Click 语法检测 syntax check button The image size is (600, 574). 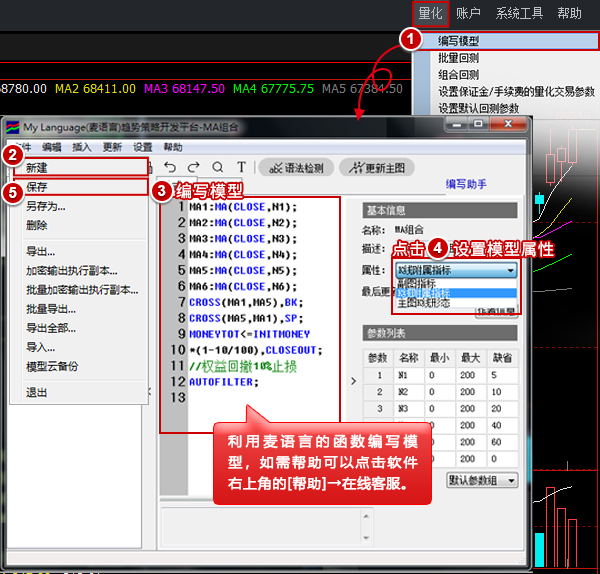click(x=293, y=167)
